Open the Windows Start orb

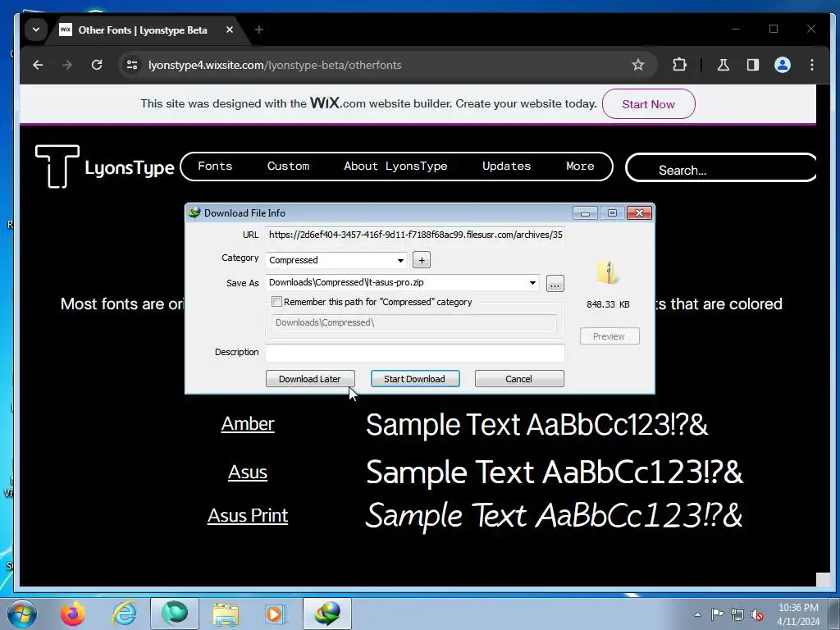click(x=22, y=614)
